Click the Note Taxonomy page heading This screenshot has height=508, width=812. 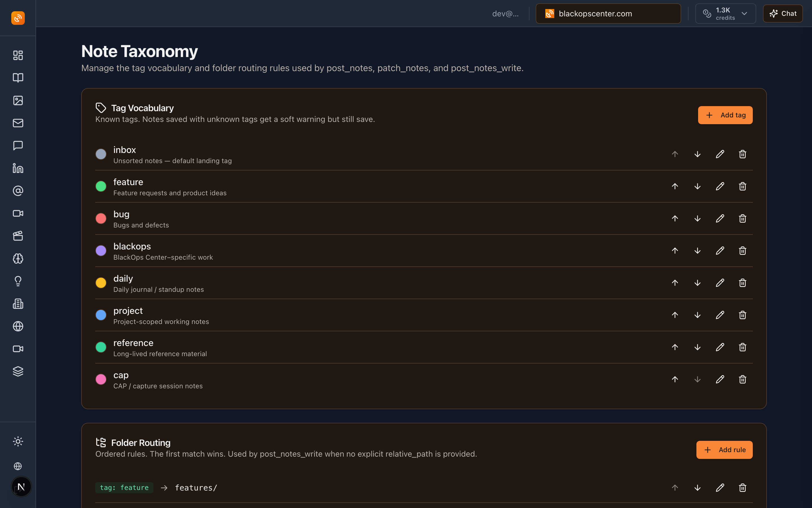(x=139, y=51)
